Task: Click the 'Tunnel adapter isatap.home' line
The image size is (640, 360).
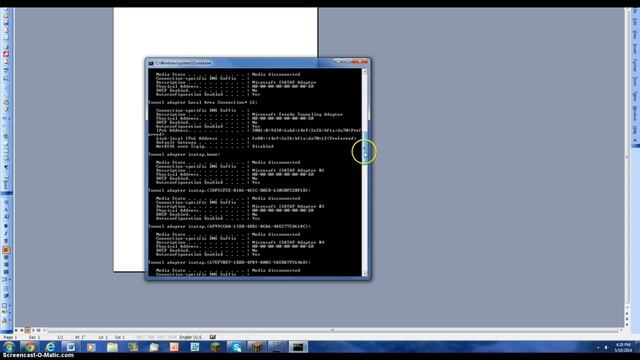Action: click(x=184, y=154)
